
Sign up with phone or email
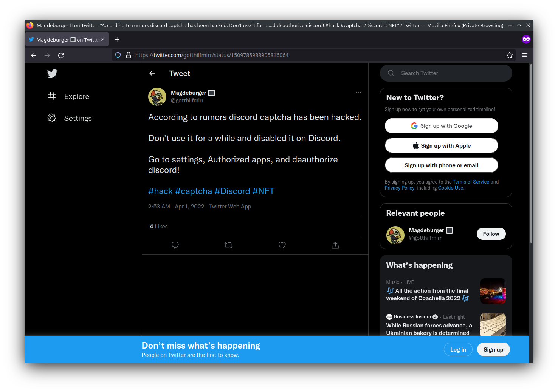click(x=442, y=165)
